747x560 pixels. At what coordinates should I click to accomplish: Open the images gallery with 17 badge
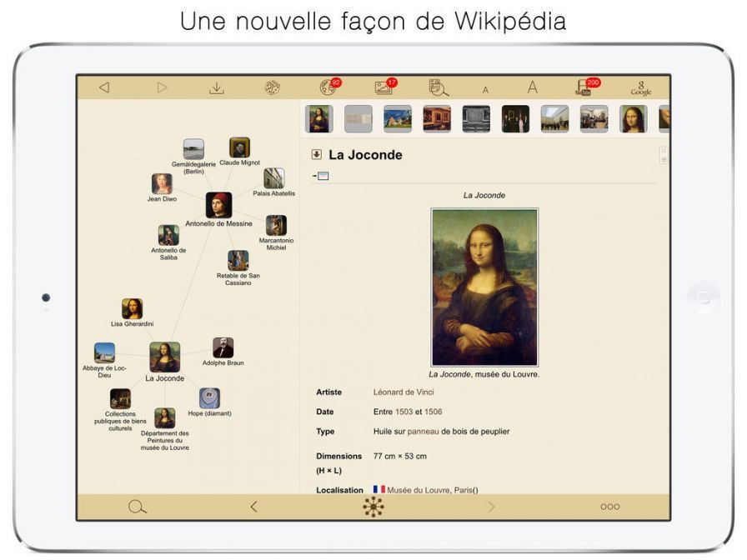[x=384, y=87]
